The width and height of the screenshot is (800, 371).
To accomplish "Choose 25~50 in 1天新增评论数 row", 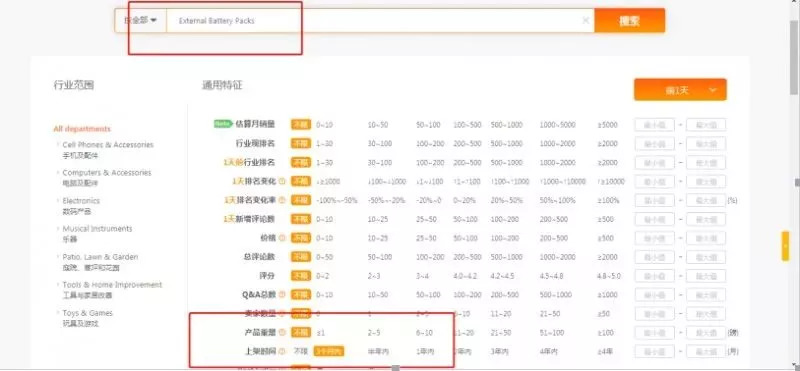I will [426, 219].
